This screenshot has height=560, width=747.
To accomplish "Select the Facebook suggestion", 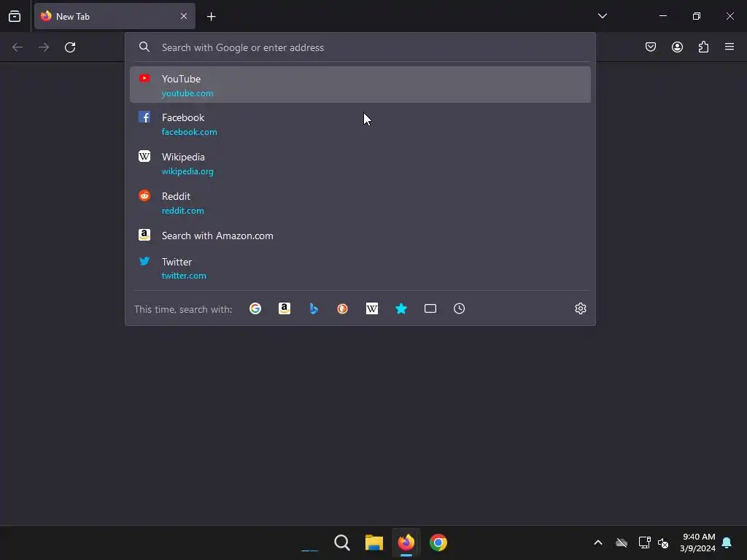I will pyautogui.click(x=360, y=124).
